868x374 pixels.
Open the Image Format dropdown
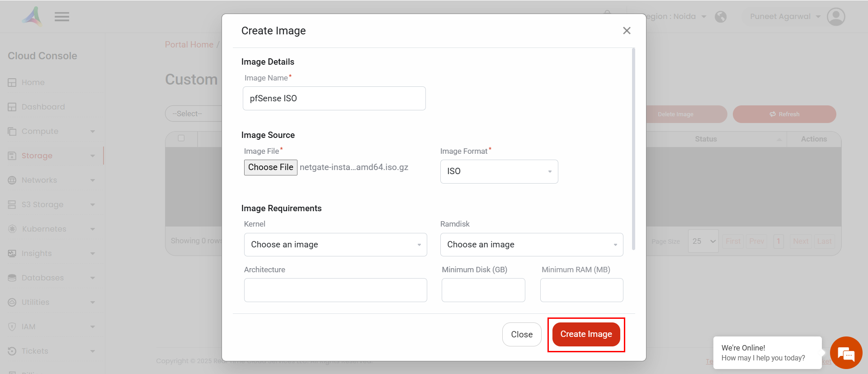pos(499,171)
